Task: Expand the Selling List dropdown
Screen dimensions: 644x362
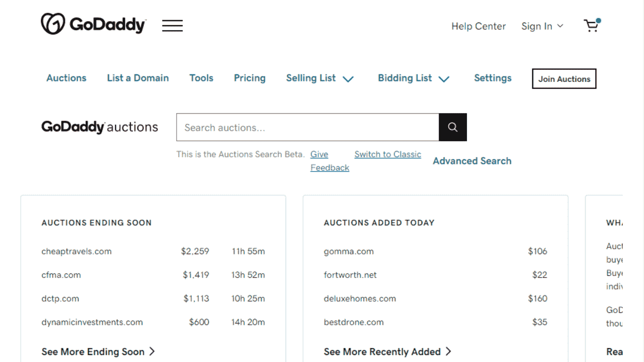Action: pyautogui.click(x=320, y=78)
